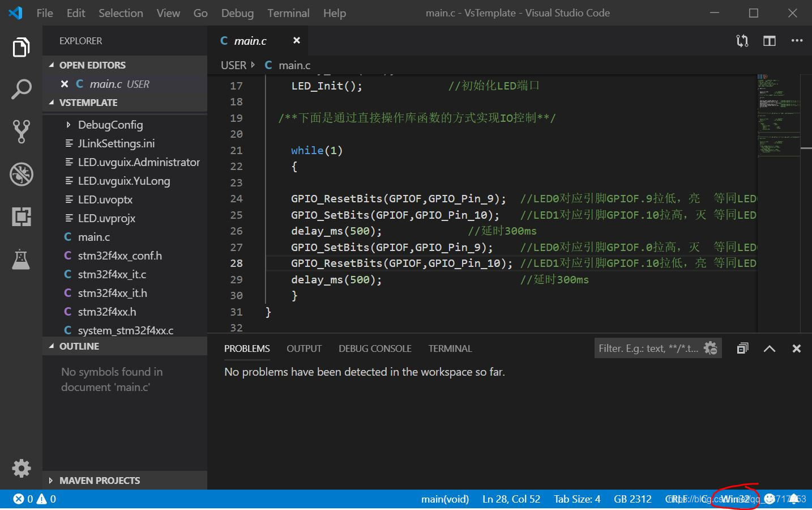This screenshot has height=510, width=812.
Task: Open the Search view in activity bar
Action: [x=21, y=89]
